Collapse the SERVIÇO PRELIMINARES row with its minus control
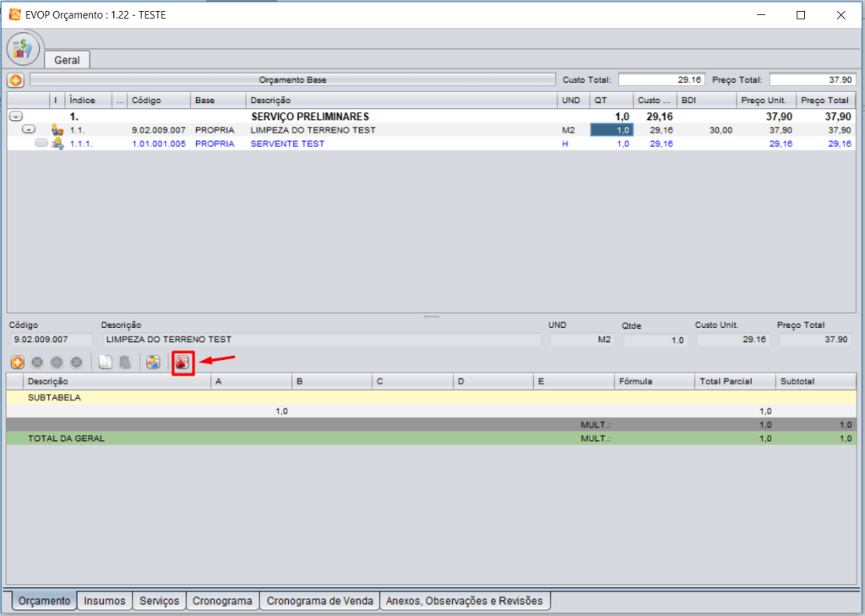 pyautogui.click(x=16, y=117)
